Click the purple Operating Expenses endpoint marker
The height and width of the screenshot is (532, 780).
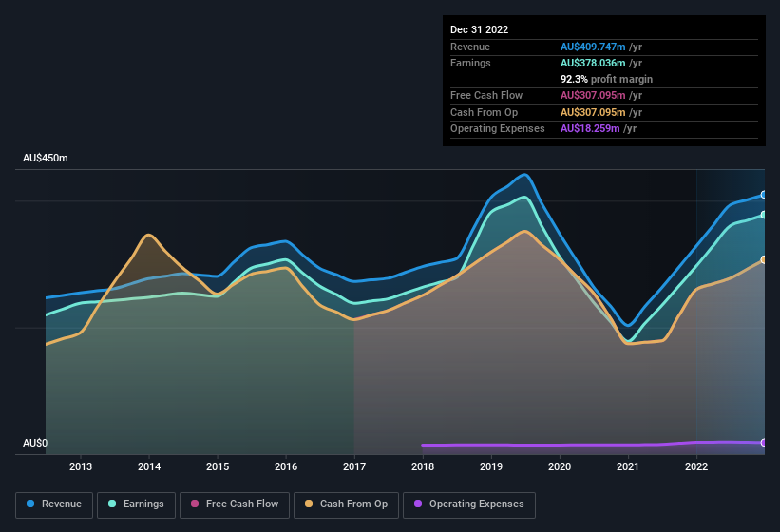[763, 443]
